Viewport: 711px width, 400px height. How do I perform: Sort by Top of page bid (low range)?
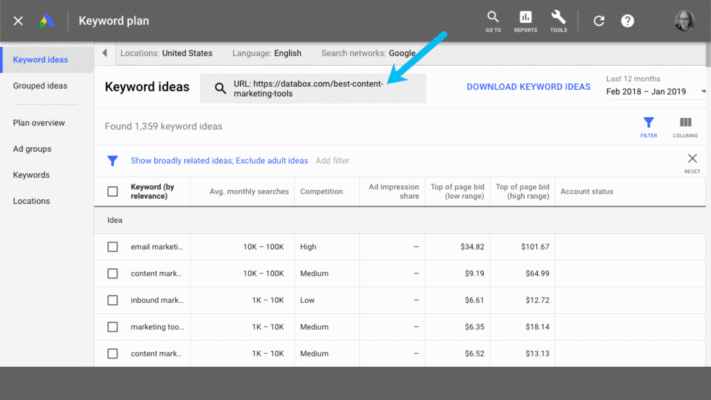457,191
